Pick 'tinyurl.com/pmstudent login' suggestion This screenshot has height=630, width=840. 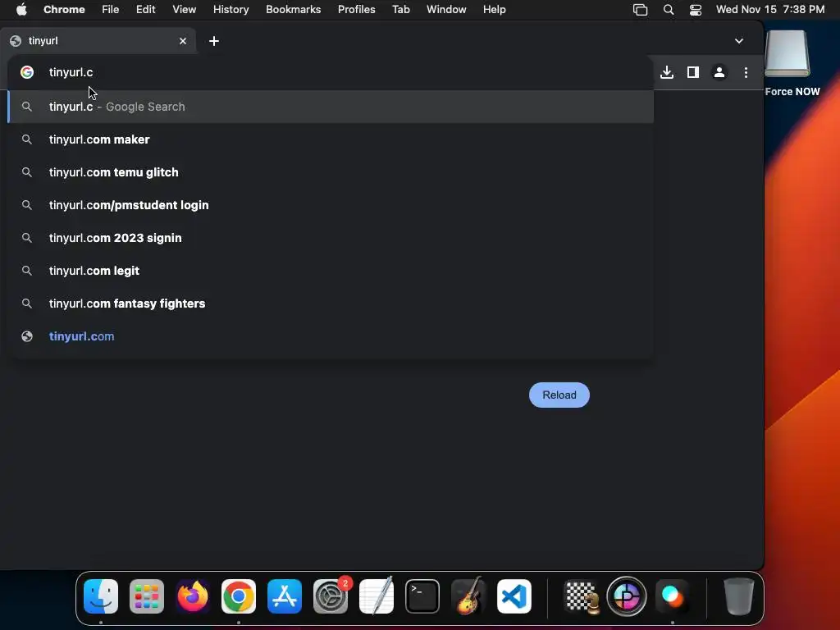coord(331,205)
